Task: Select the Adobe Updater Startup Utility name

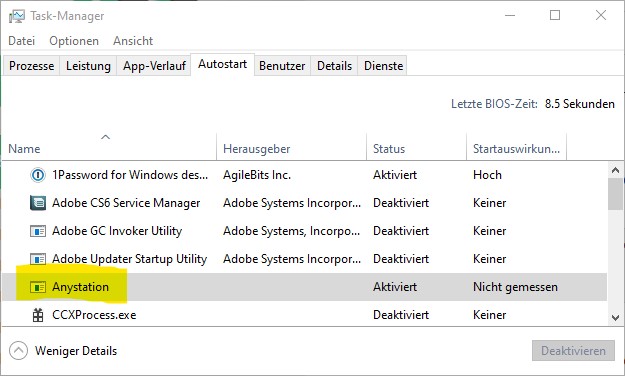Action: [x=130, y=259]
